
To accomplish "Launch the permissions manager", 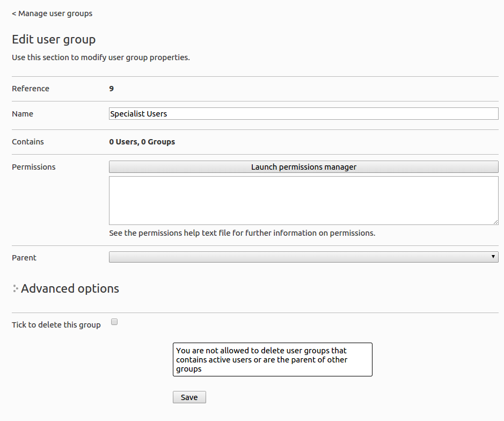I will [303, 167].
